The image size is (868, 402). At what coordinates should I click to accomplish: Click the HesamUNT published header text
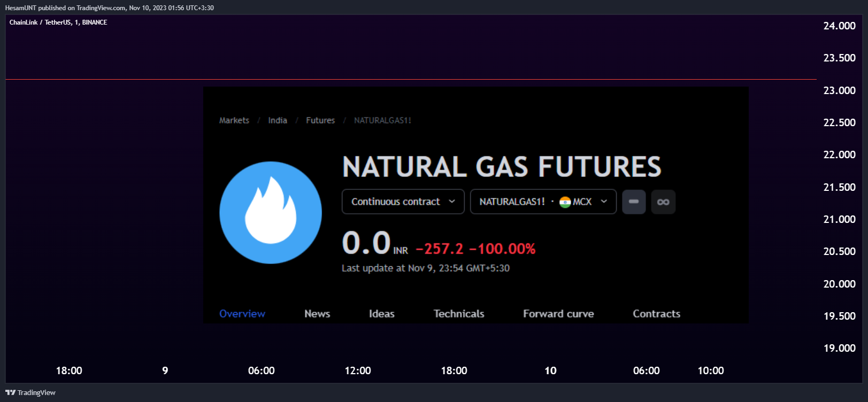point(110,8)
